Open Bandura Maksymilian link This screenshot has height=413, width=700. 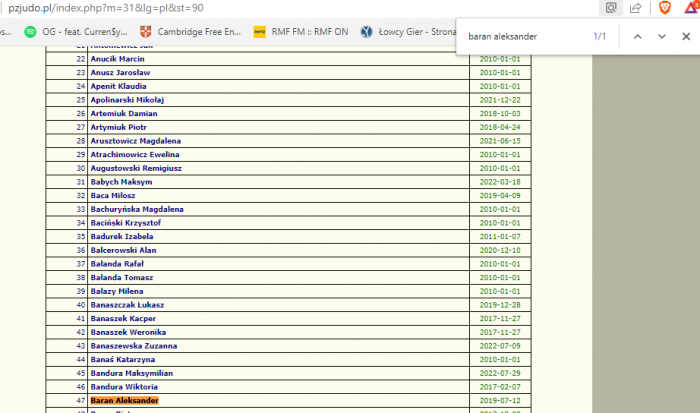click(132, 373)
